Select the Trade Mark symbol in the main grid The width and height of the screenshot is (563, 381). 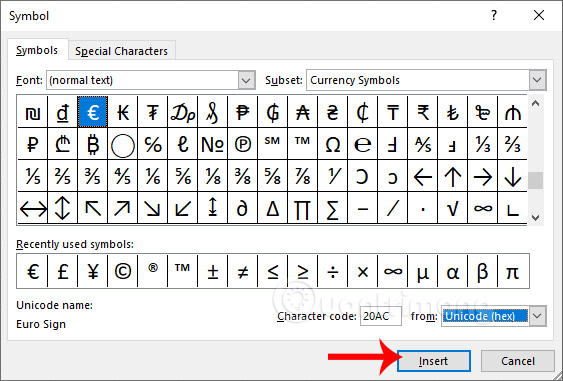302,144
